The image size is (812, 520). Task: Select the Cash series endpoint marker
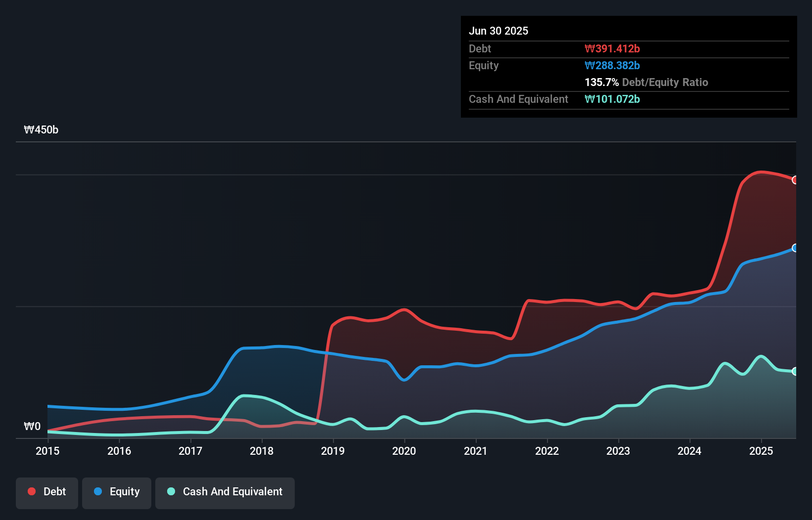tap(795, 371)
